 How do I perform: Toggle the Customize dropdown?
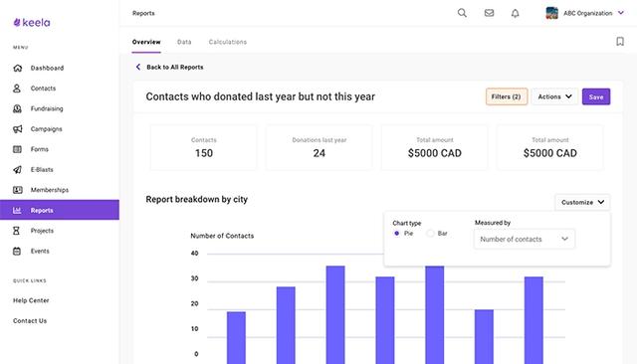pyautogui.click(x=582, y=202)
